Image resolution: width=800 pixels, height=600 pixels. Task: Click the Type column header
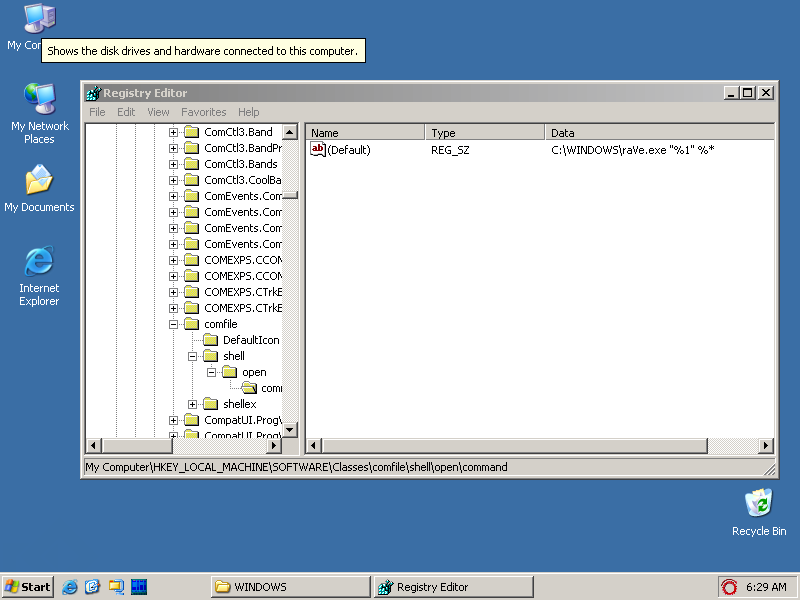click(x=485, y=133)
